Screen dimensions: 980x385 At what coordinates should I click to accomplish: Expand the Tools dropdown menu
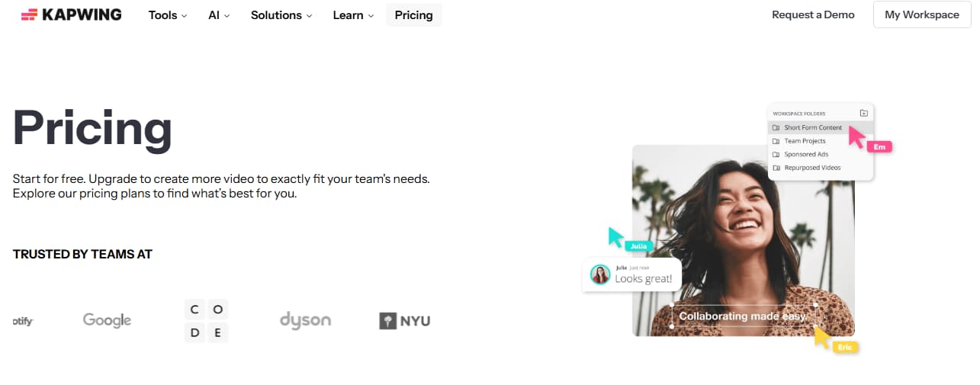(x=168, y=15)
